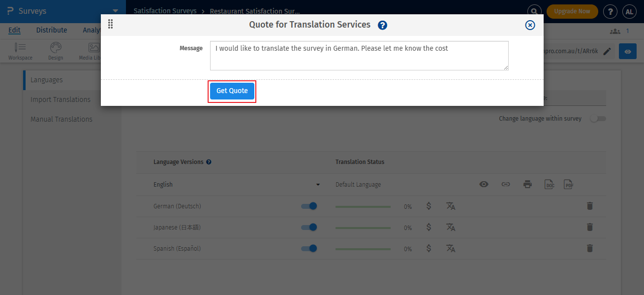
Task: Preview survey using the blue eye button
Action: tap(628, 51)
